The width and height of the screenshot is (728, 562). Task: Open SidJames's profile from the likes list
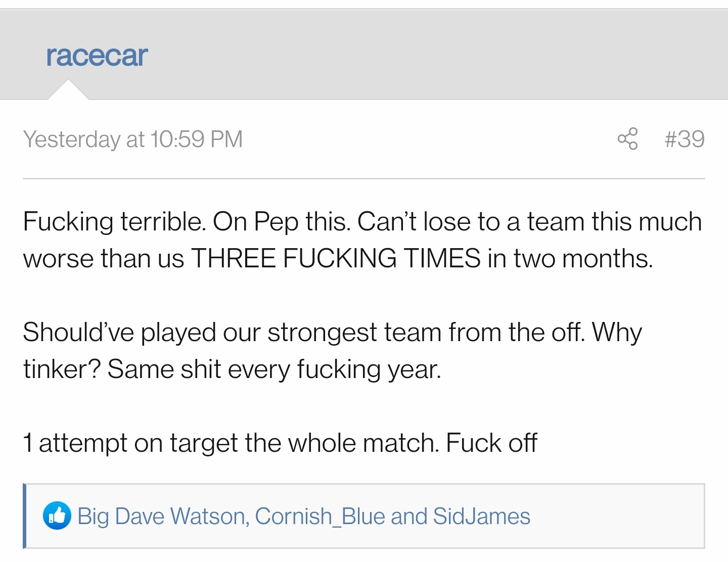pyautogui.click(x=482, y=516)
